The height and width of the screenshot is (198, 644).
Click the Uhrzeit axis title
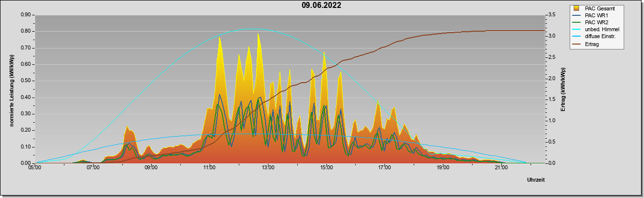click(x=536, y=180)
